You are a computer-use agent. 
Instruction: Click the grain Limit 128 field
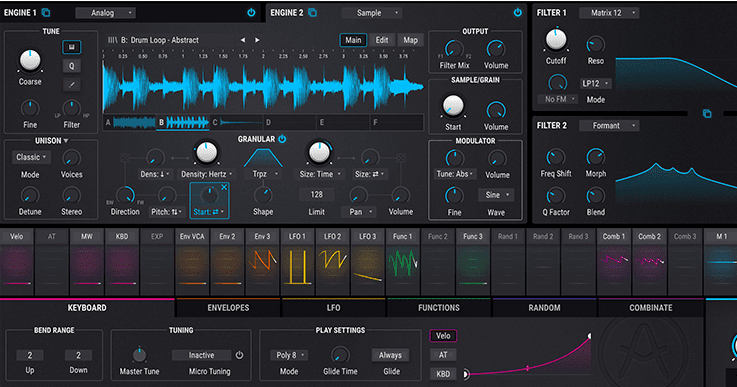pyautogui.click(x=317, y=194)
